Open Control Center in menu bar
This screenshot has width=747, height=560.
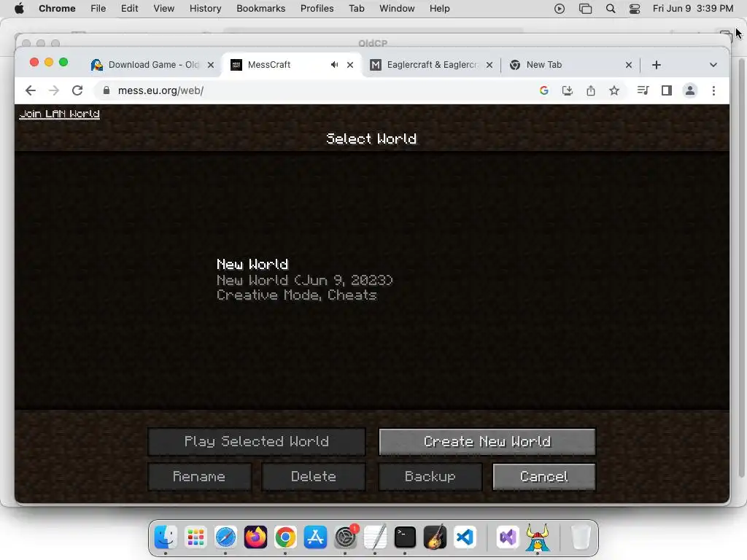(635, 9)
